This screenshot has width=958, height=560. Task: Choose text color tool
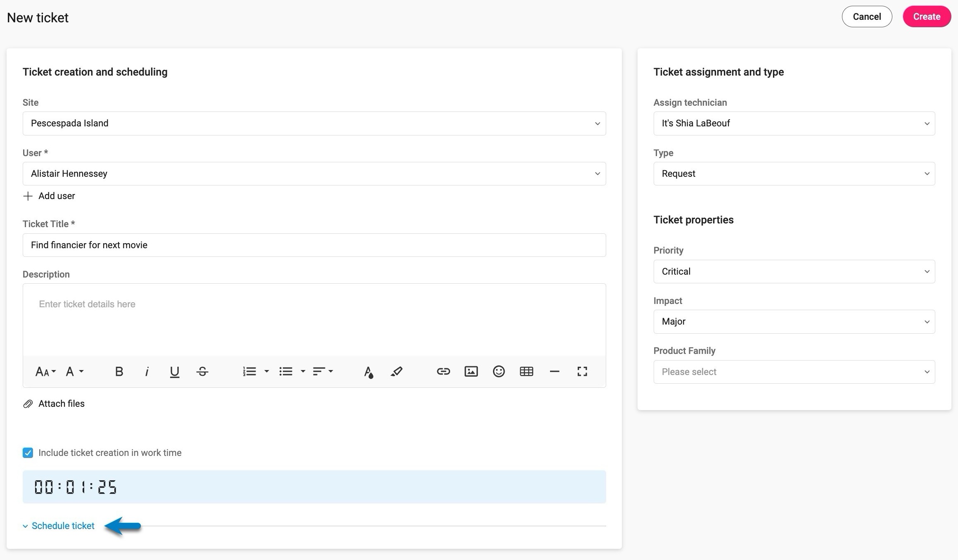pos(368,372)
